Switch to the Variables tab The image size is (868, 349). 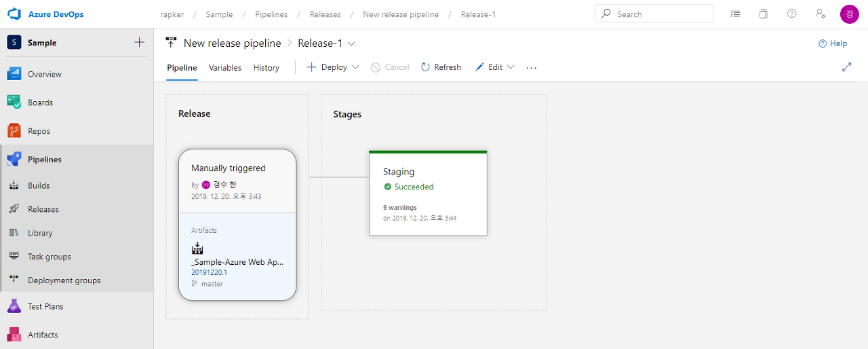click(x=225, y=68)
